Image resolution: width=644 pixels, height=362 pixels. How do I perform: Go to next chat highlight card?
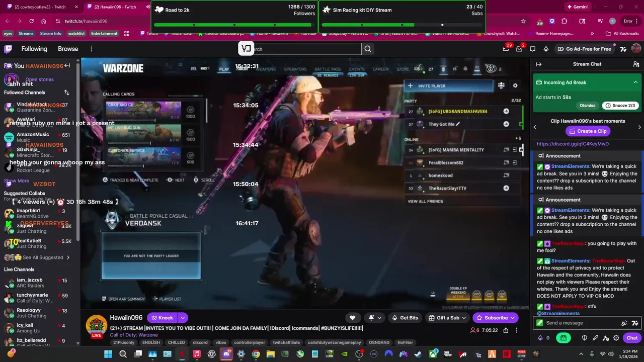pyautogui.click(x=639, y=127)
